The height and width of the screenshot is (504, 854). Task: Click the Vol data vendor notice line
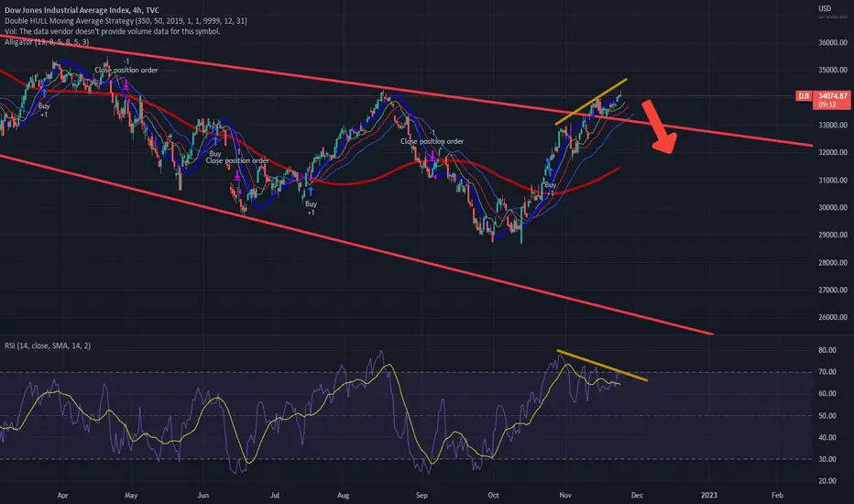point(112,31)
